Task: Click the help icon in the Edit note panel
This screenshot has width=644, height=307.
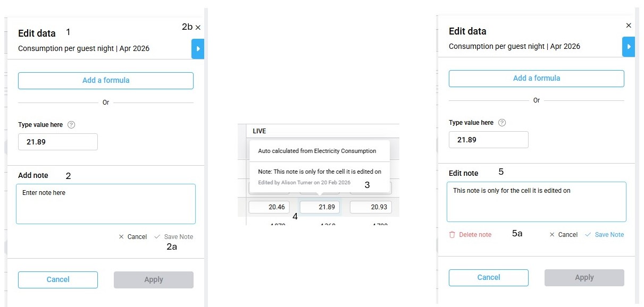Action: [x=503, y=123]
